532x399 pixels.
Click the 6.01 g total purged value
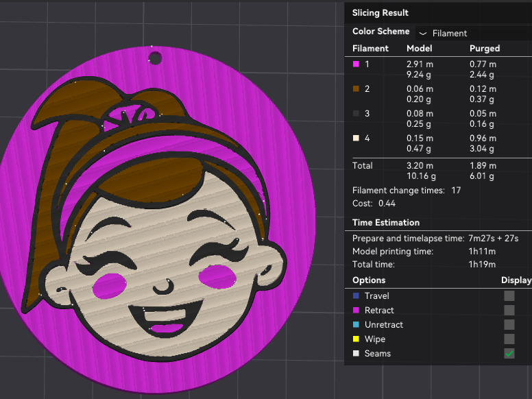point(482,176)
